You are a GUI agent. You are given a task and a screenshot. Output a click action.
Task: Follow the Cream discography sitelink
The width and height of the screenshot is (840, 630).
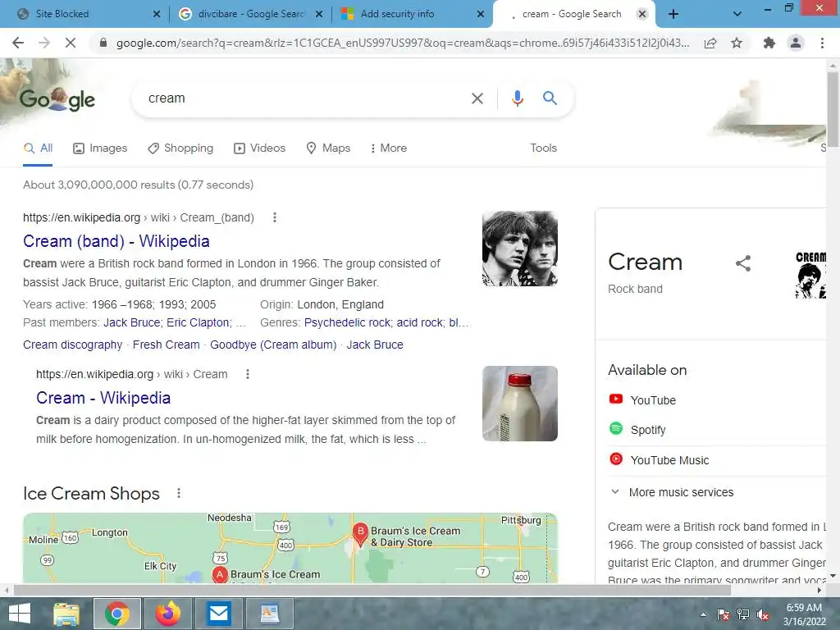coord(72,345)
